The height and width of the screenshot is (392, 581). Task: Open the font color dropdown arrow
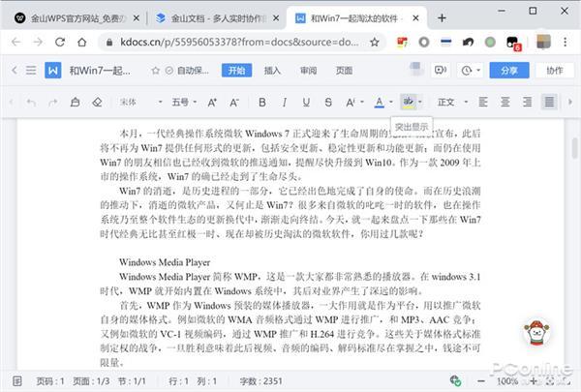pos(391,102)
